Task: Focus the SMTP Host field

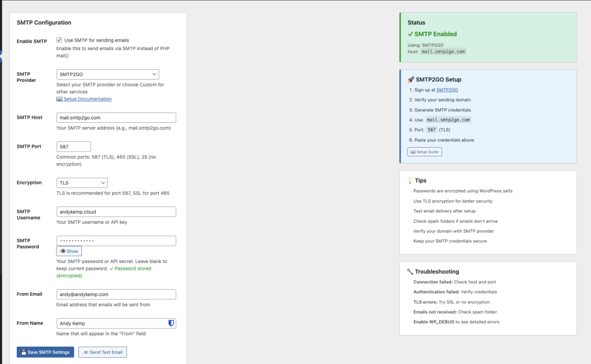Action: pos(116,118)
